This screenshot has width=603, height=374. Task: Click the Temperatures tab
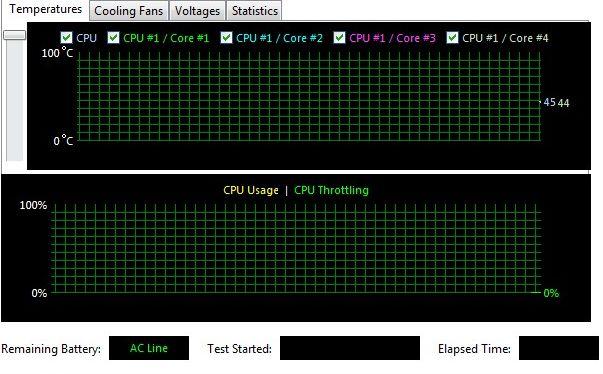(x=45, y=9)
